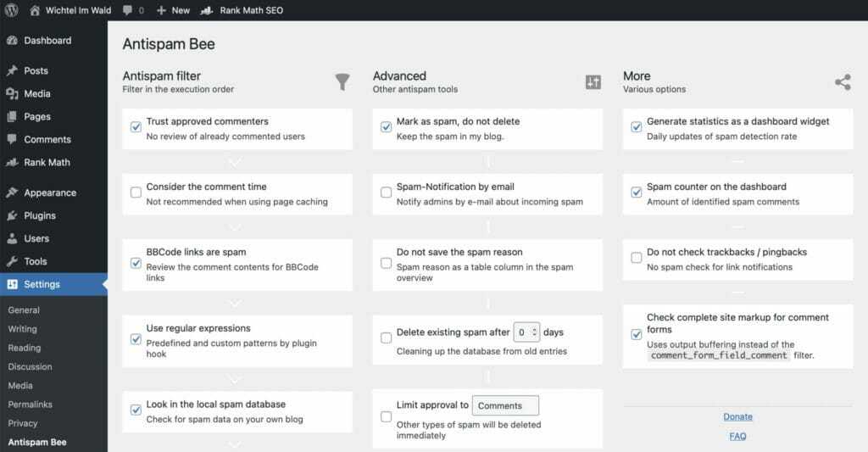The image size is (868, 452).
Task: Enable Spam-Notification by email checkbox
Action: pyautogui.click(x=386, y=193)
